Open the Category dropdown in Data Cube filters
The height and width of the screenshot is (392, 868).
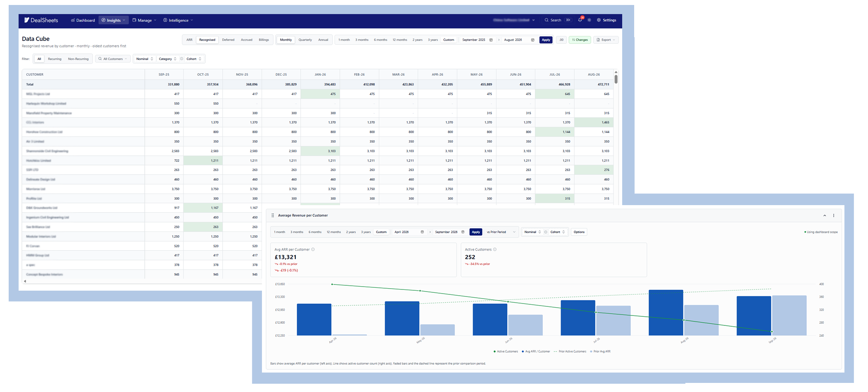(x=168, y=59)
